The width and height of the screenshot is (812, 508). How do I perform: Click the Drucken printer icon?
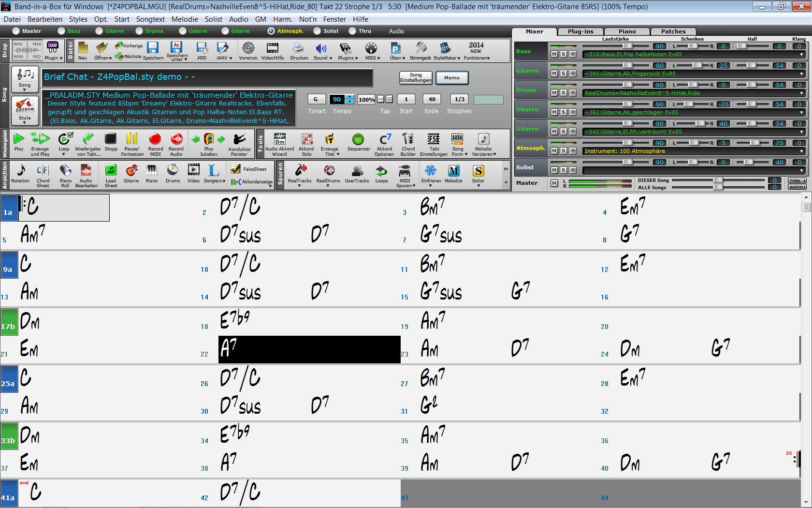299,50
